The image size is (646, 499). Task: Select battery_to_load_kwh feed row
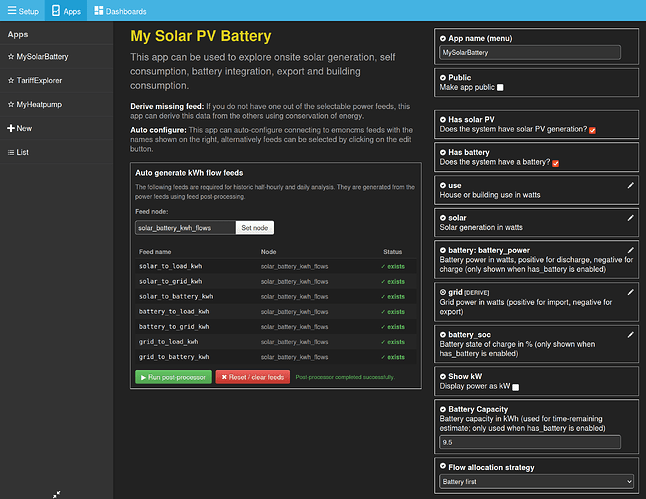coord(276,312)
